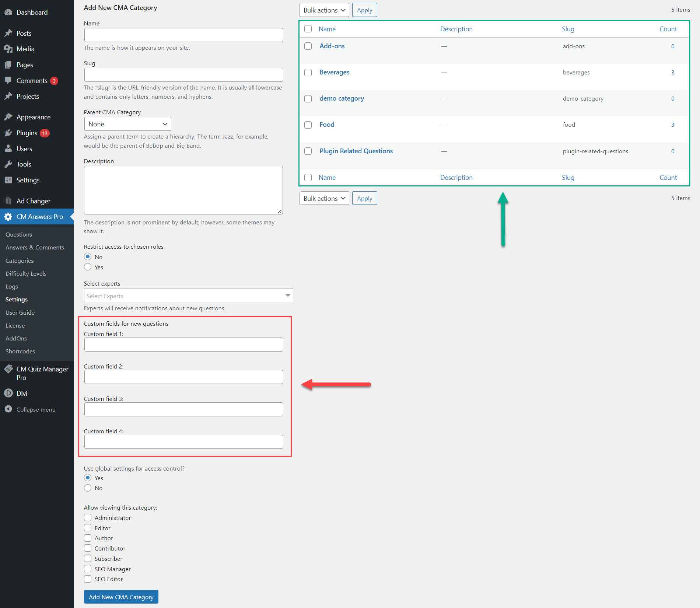The image size is (700, 608).
Task: Click the Add New CMA Category button
Action: pos(121,597)
